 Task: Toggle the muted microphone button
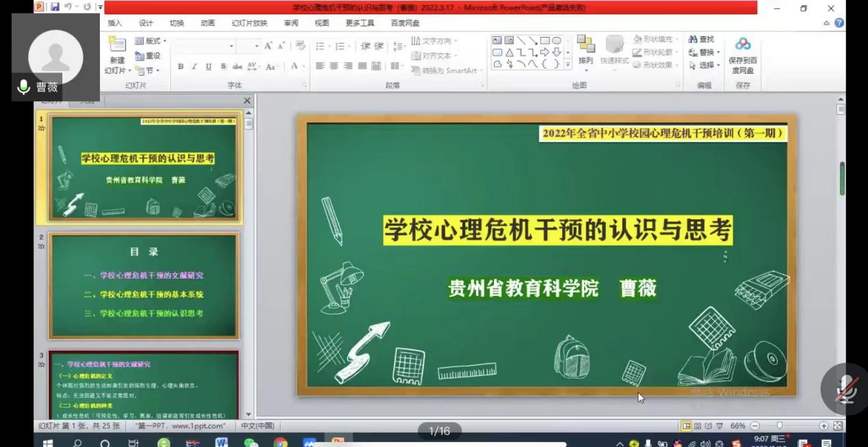coord(847,388)
